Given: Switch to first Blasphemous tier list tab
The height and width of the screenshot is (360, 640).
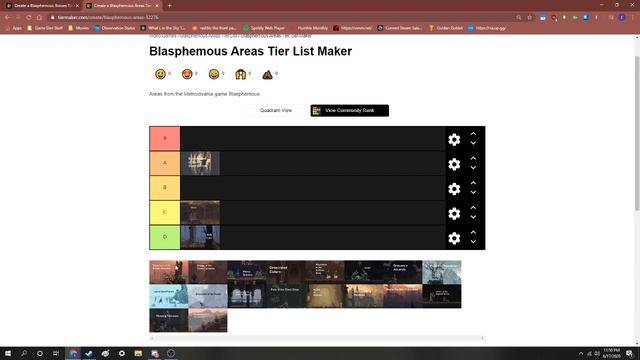Looking at the screenshot, I should (x=42, y=6).
